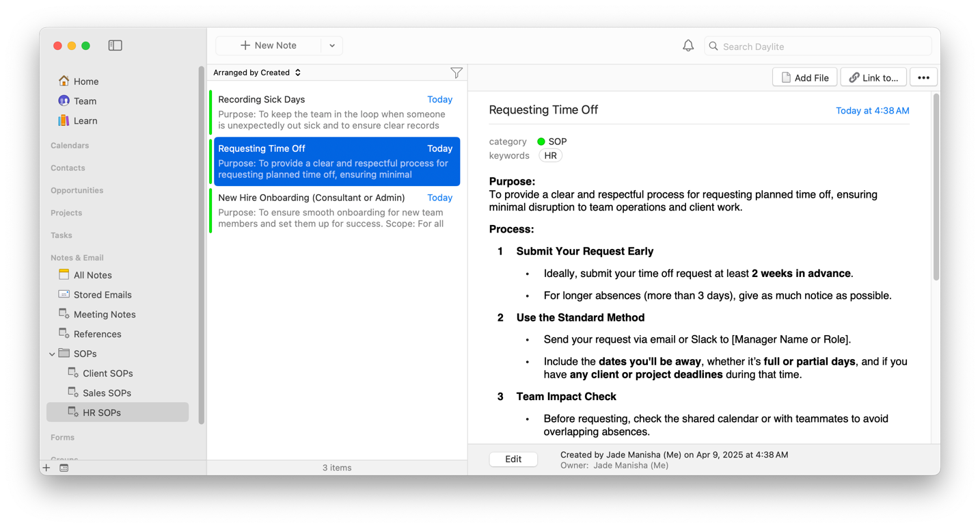Open Sales SOPs list

pos(107,393)
